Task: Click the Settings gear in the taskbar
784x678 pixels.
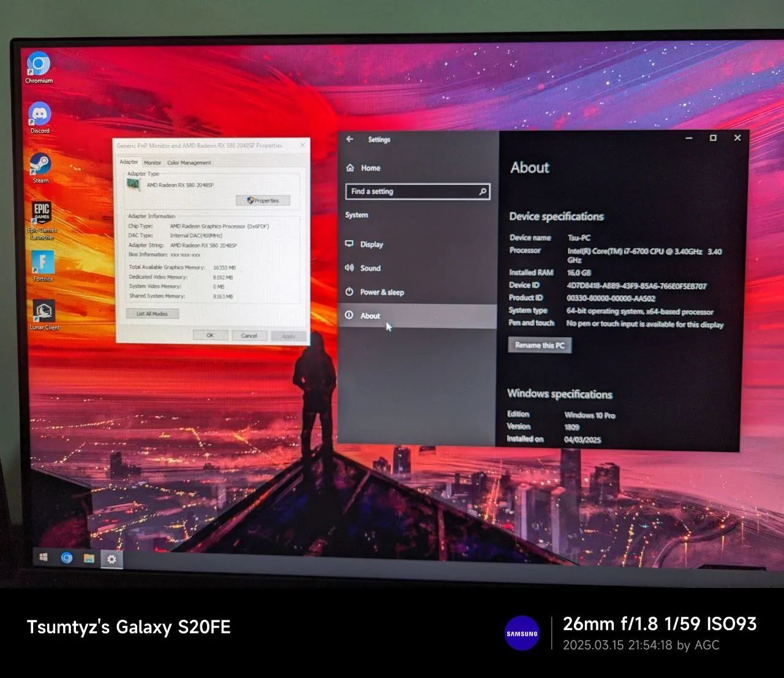Action: point(111,559)
